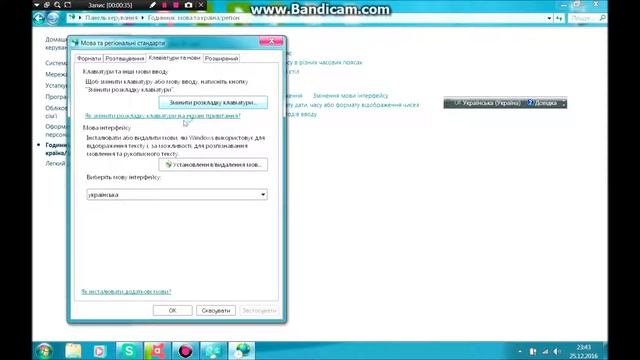The height and width of the screenshot is (360, 640).
Task: Open the install additional languages help link
Action: pos(126,291)
